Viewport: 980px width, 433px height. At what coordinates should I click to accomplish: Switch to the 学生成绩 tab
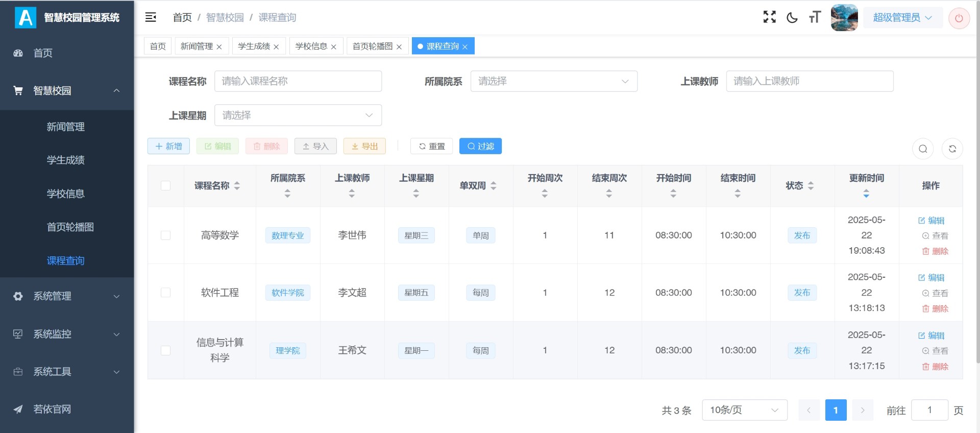coord(254,46)
